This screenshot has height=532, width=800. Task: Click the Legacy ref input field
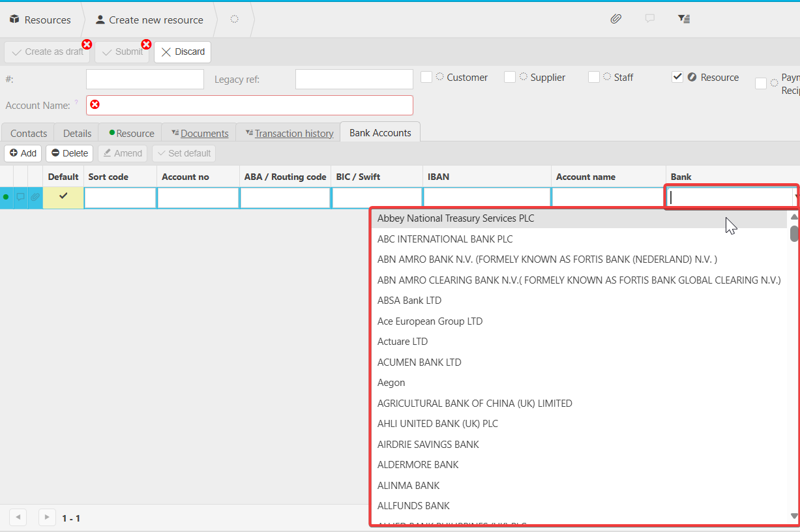pos(354,79)
